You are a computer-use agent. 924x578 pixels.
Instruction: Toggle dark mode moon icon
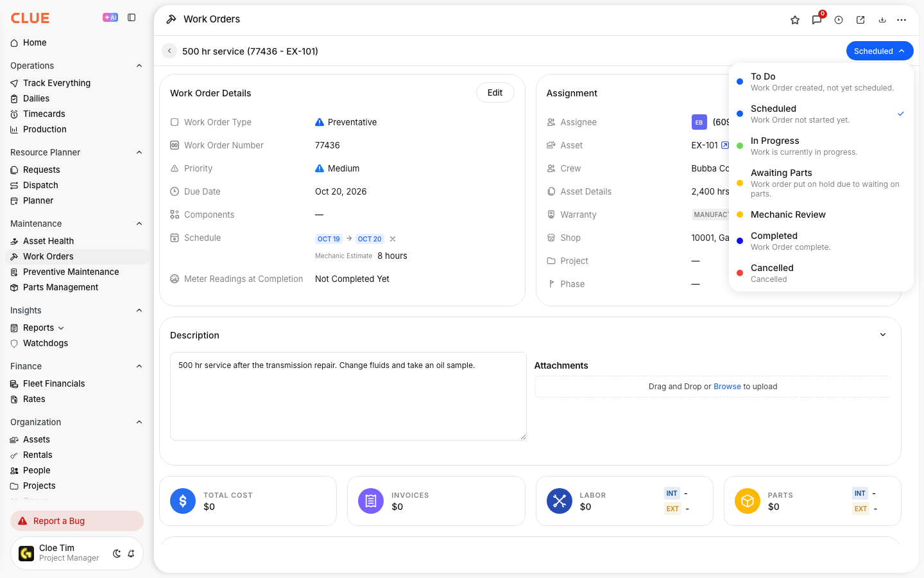(117, 554)
